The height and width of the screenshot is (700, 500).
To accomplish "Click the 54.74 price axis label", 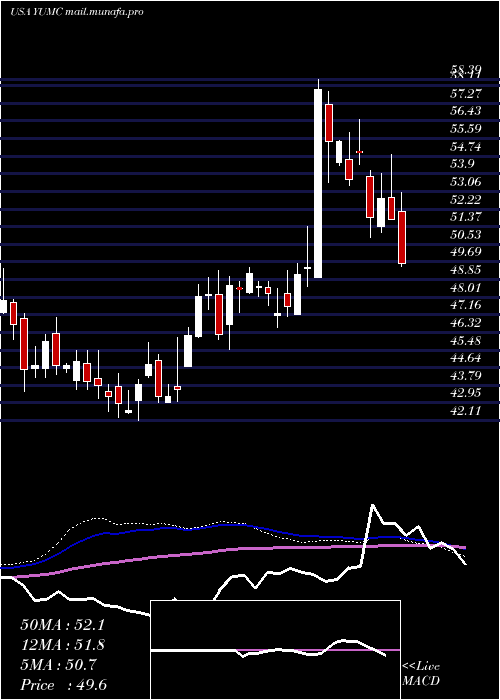I will pyautogui.click(x=465, y=146).
